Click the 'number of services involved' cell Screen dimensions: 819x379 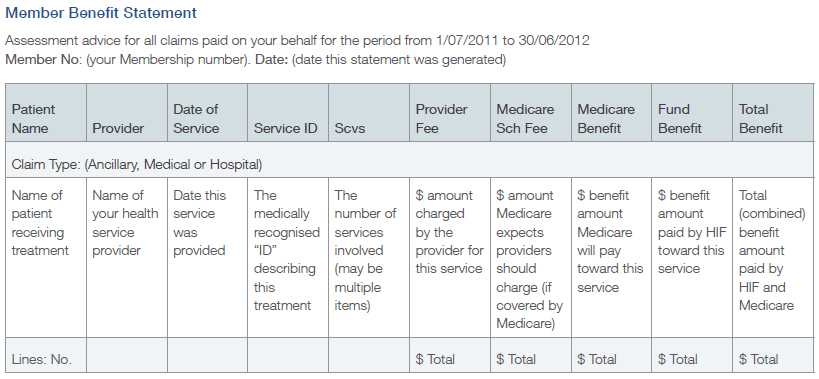click(x=369, y=257)
